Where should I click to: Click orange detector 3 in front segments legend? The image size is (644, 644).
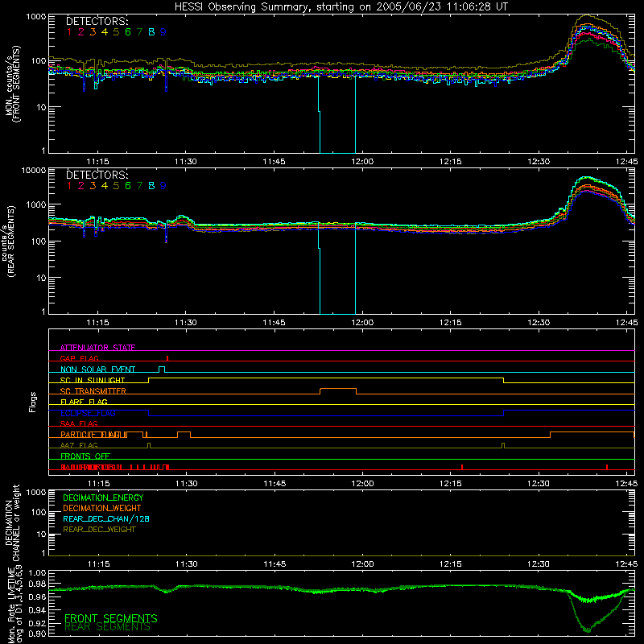pos(93,32)
